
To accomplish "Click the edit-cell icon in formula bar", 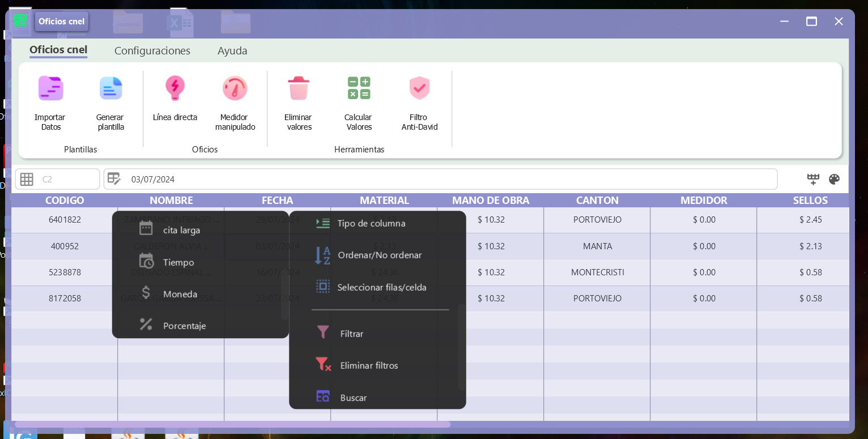I will pos(114,179).
